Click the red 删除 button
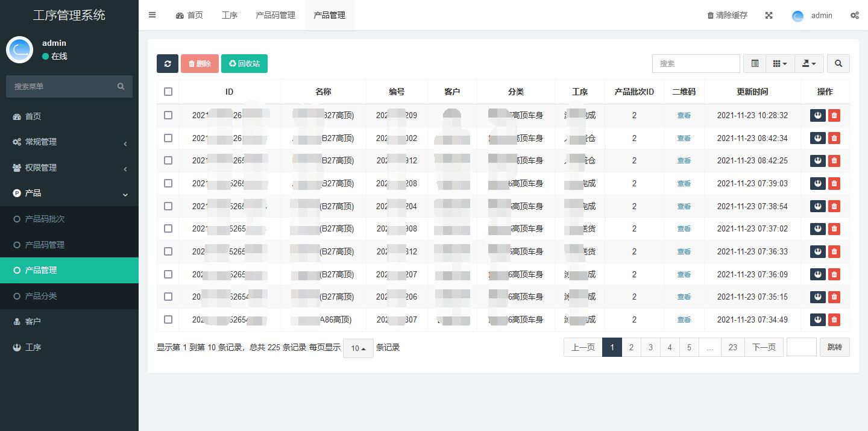Image resolution: width=868 pixels, height=431 pixels. [x=200, y=63]
